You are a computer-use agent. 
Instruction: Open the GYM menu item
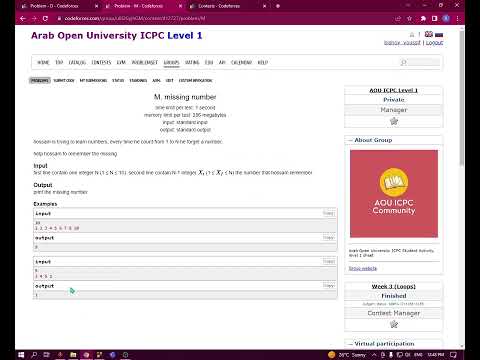(x=121, y=62)
